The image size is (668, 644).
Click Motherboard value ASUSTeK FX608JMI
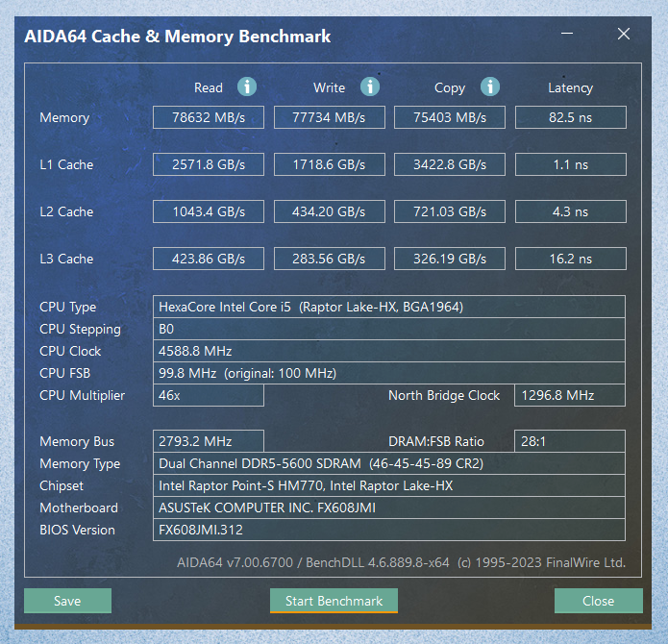(389, 508)
